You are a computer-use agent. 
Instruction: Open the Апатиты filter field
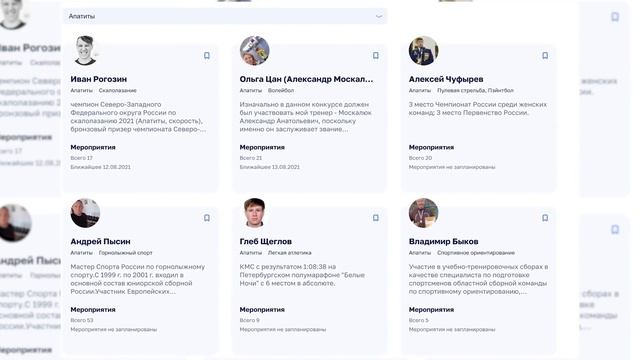pos(225,16)
